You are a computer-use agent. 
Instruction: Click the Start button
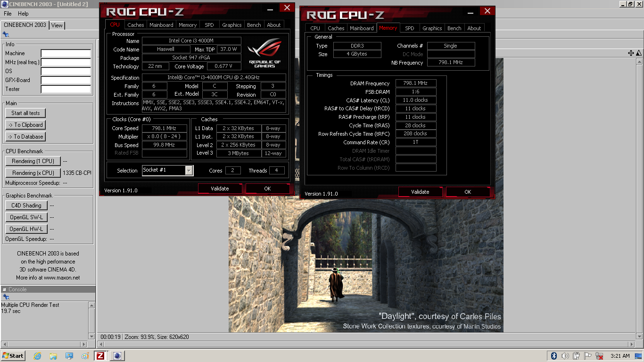pos(13,356)
